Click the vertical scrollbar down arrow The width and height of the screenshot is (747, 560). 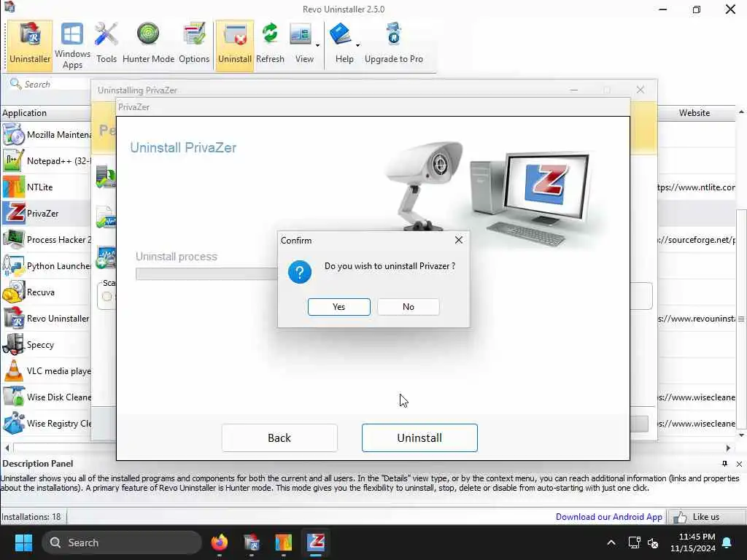click(x=741, y=435)
